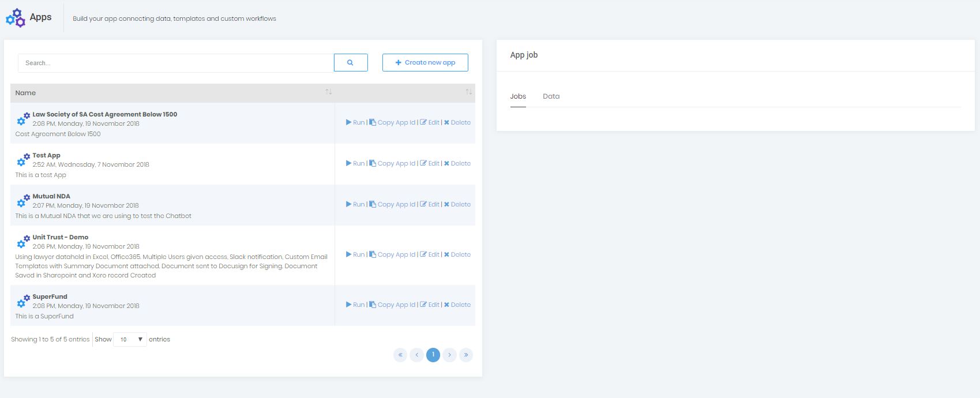Go to the last page of results
Screen dimensions: 980x398
[465, 355]
